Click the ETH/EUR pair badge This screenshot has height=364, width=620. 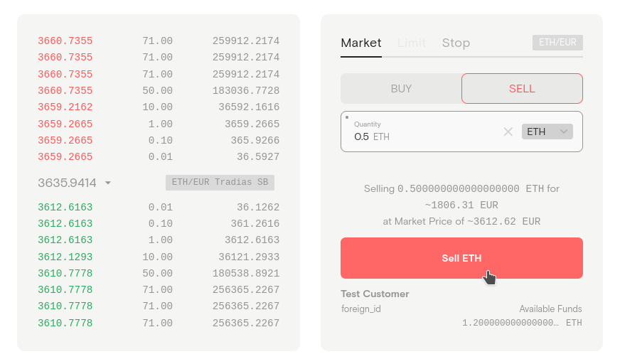pyautogui.click(x=557, y=43)
